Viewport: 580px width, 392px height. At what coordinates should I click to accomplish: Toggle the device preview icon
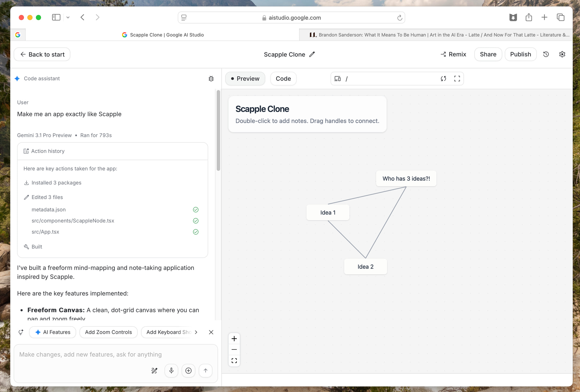337,78
